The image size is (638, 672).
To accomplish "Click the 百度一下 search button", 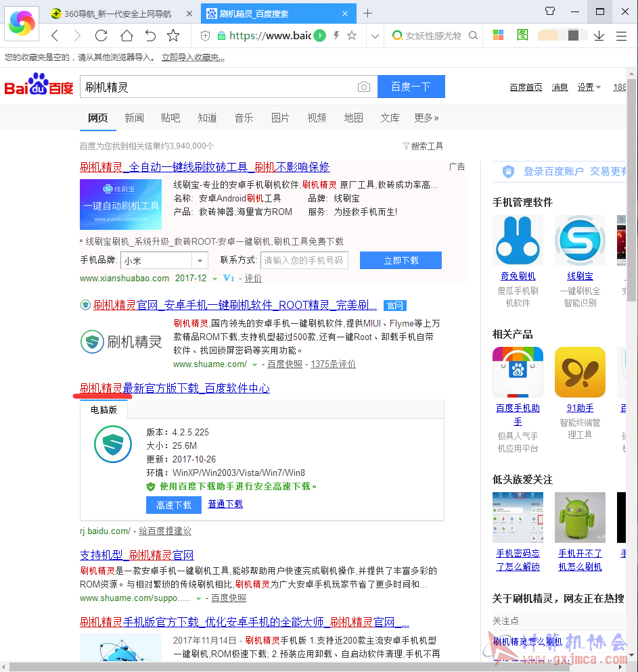I will (x=411, y=87).
